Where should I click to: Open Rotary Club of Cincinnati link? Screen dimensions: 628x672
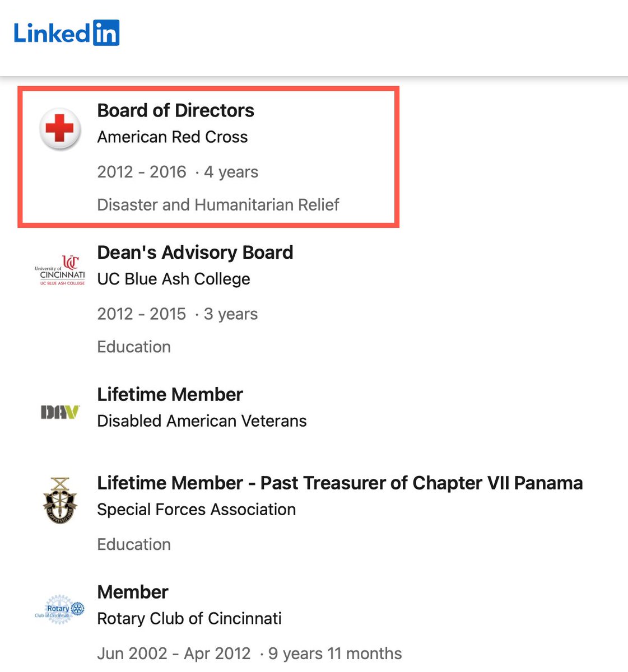[189, 619]
